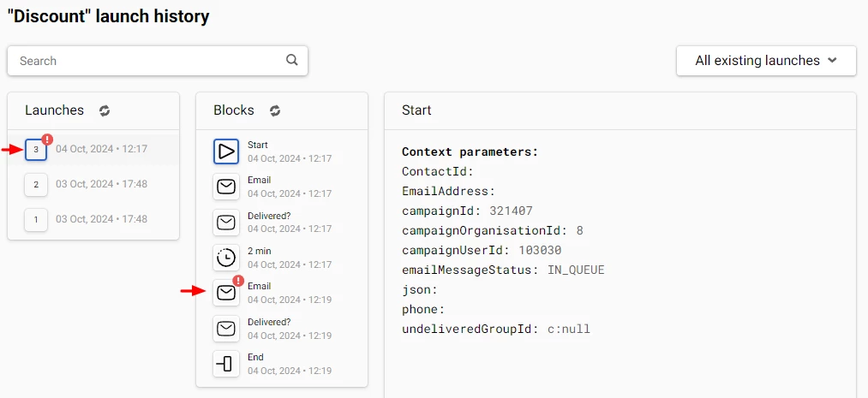Select launch number 2 box
Image resolution: width=868 pixels, height=398 pixels.
coord(36,184)
